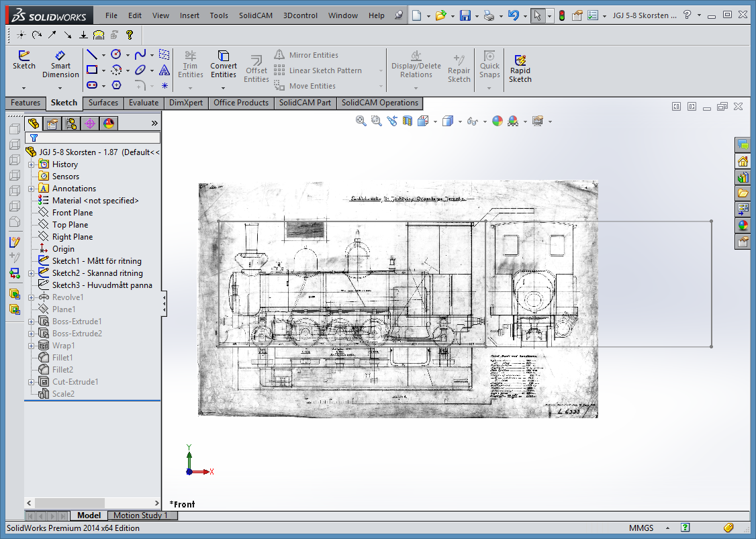The width and height of the screenshot is (756, 539).
Task: Select the Origin tree item
Action: 63,249
